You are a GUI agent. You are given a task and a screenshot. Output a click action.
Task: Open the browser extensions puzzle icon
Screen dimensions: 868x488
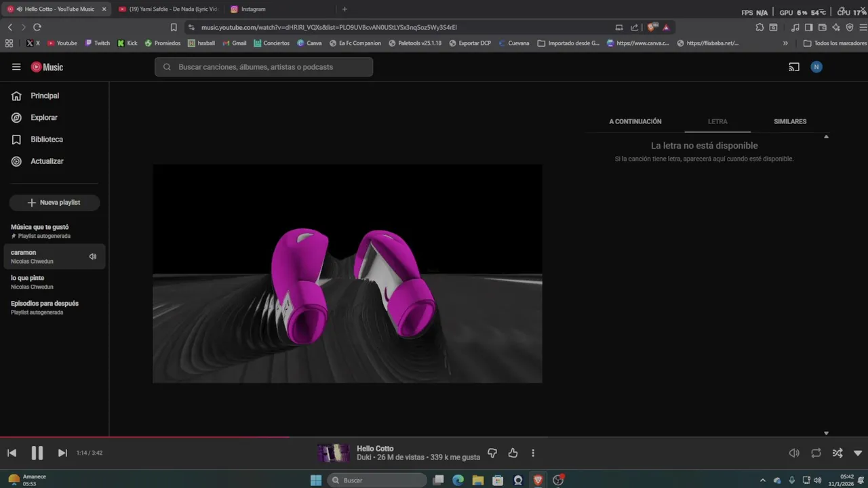759,27
